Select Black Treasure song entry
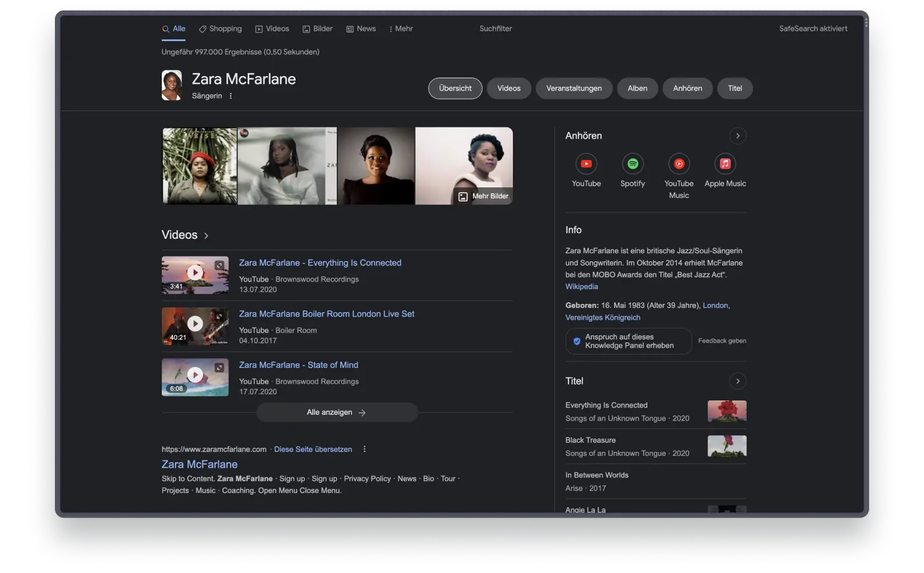Screen dimensions: 924x573 point(656,446)
